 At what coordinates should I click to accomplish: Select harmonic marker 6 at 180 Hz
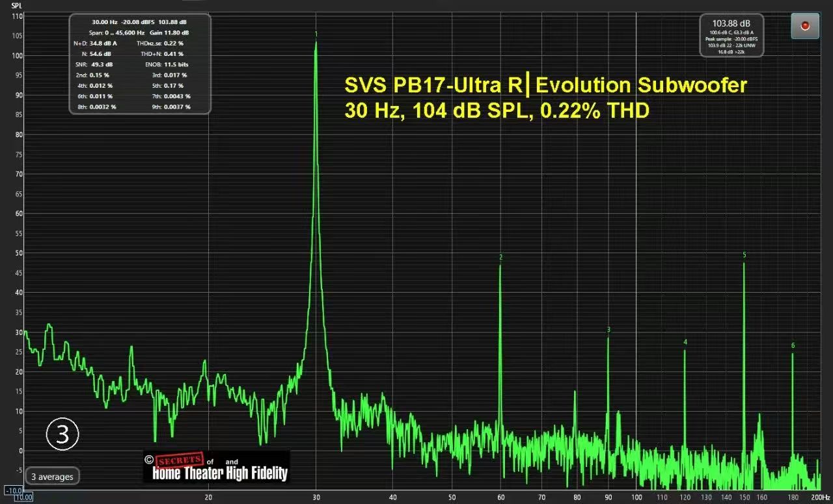pos(793,345)
